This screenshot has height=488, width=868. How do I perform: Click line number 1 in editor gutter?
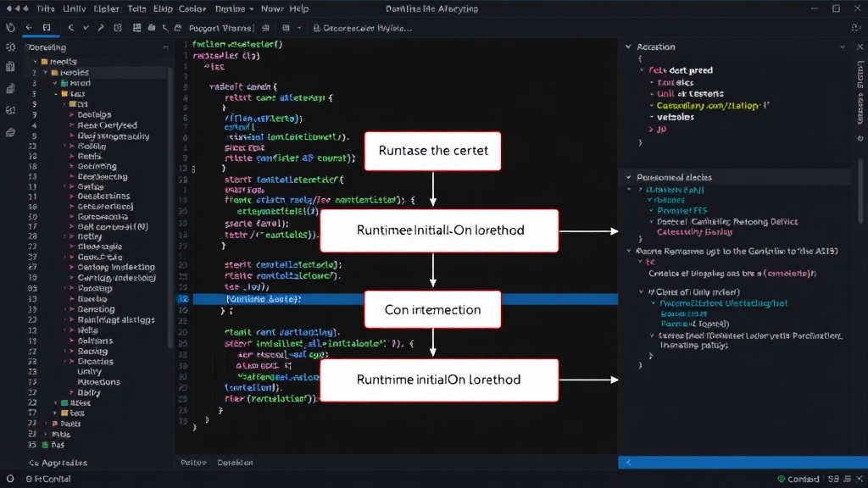pyautogui.click(x=186, y=44)
